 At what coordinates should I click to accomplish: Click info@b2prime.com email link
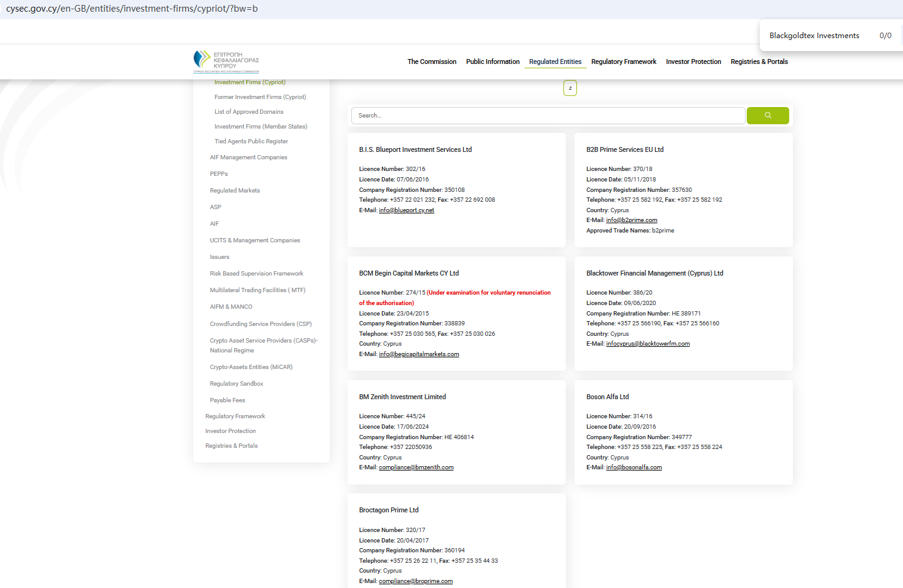(631, 220)
